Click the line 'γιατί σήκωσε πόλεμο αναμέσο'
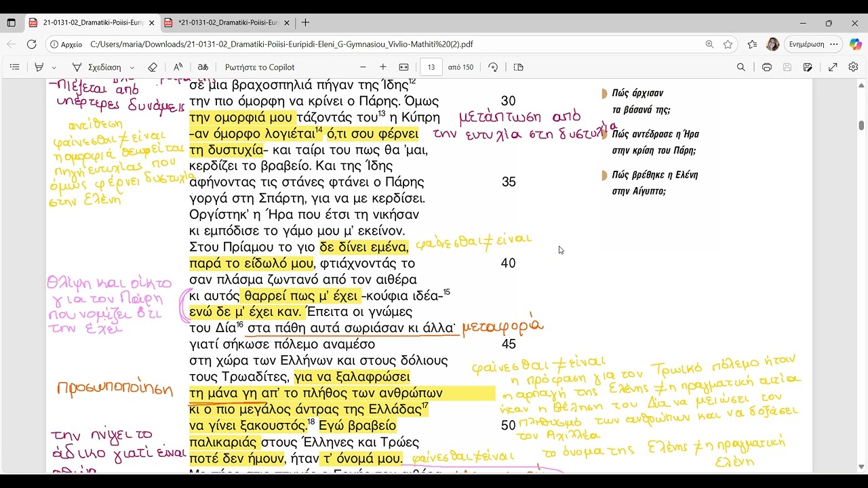 click(282, 344)
